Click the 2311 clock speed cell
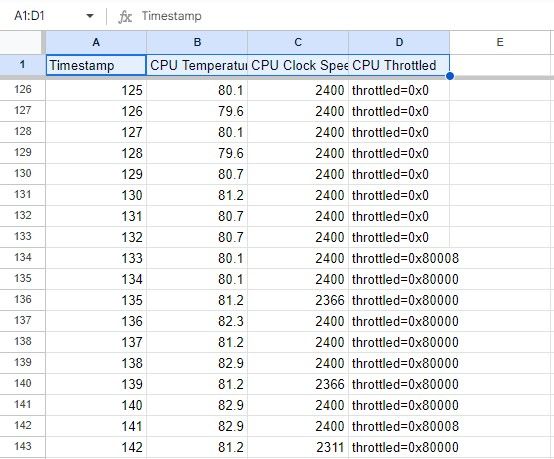554x459 pixels. [x=298, y=447]
